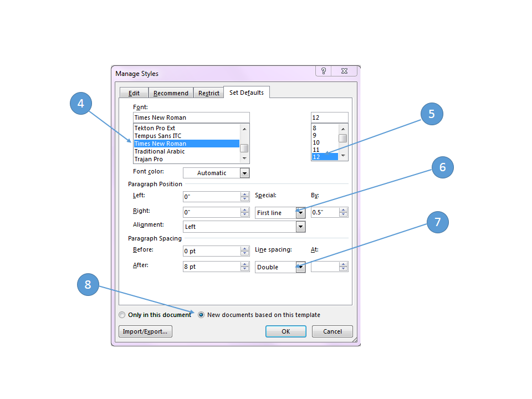Expand the Line spacing dropdown
The width and height of the screenshot is (532, 399).
point(300,267)
